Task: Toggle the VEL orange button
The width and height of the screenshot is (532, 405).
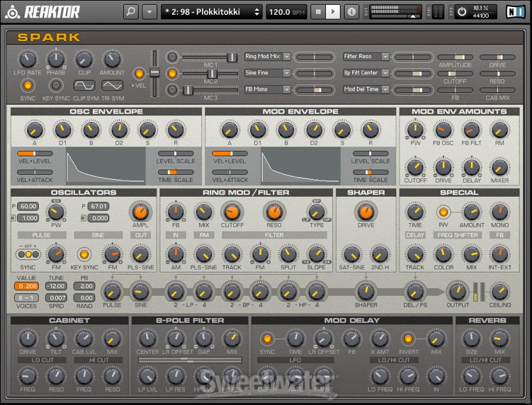Action: point(139,73)
